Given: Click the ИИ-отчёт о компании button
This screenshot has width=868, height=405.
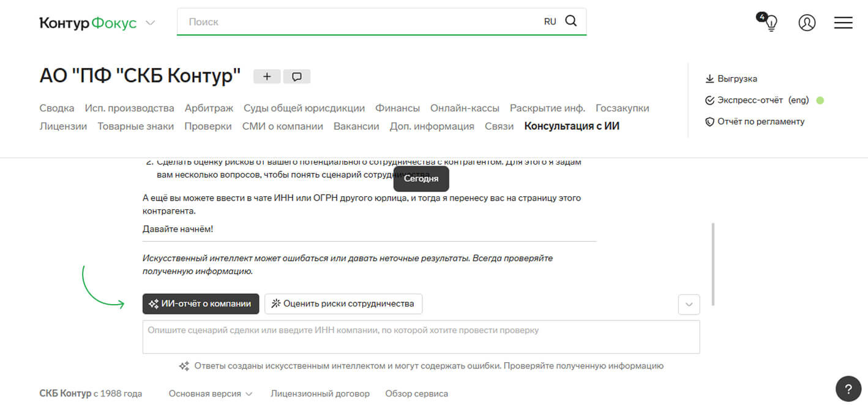Looking at the screenshot, I should pos(201,303).
